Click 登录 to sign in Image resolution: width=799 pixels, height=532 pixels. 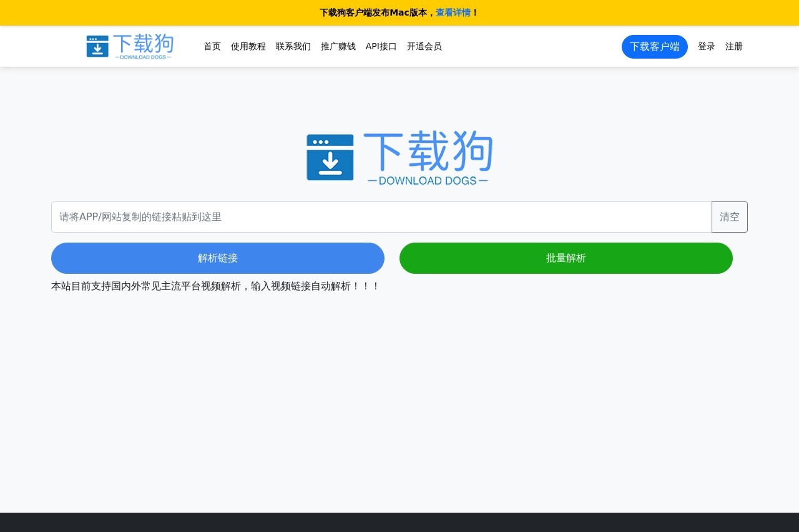point(706,46)
